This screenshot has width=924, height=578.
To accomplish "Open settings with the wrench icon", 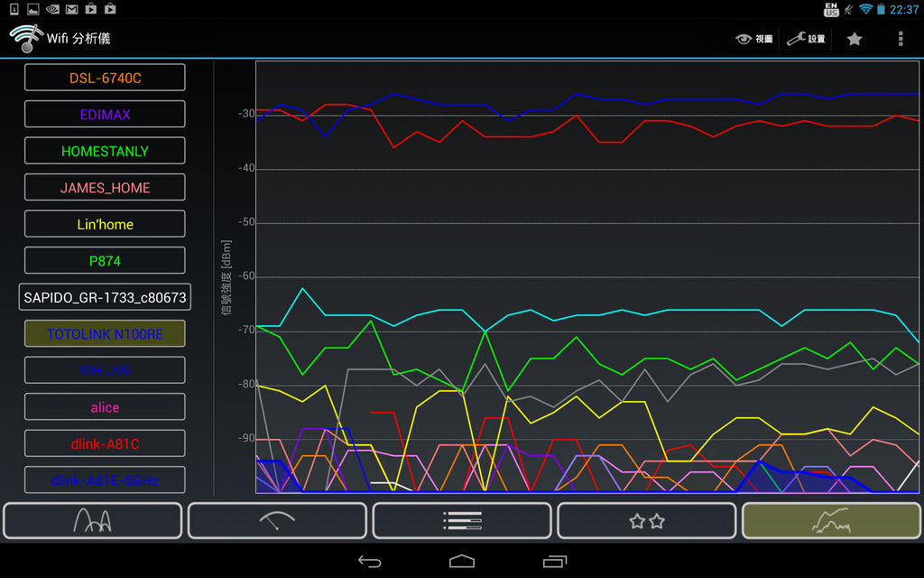I will click(x=806, y=39).
